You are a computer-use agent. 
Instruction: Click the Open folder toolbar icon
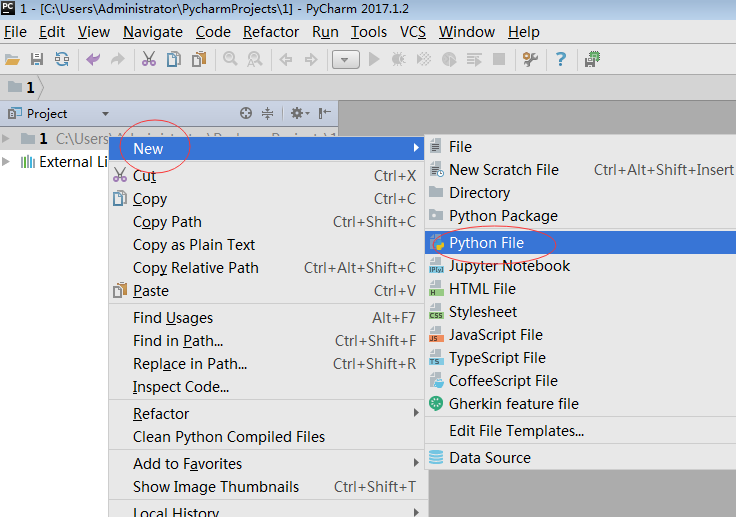point(12,60)
